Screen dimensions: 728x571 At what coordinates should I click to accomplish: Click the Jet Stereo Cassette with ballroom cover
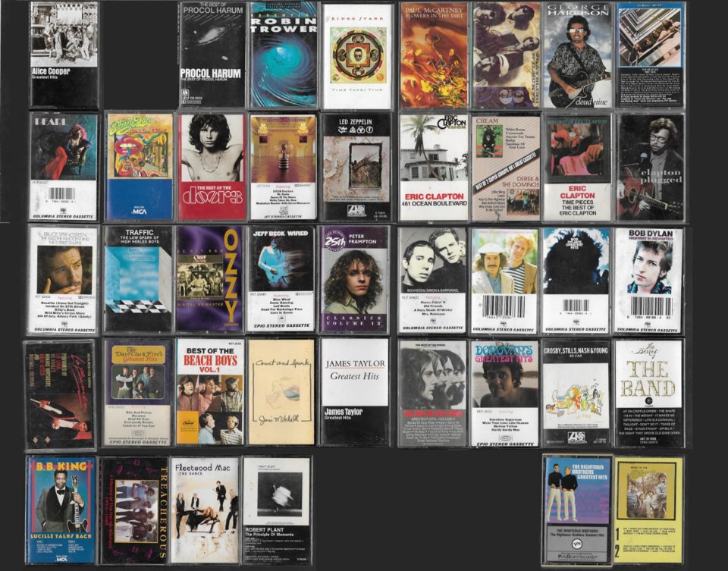283,167
